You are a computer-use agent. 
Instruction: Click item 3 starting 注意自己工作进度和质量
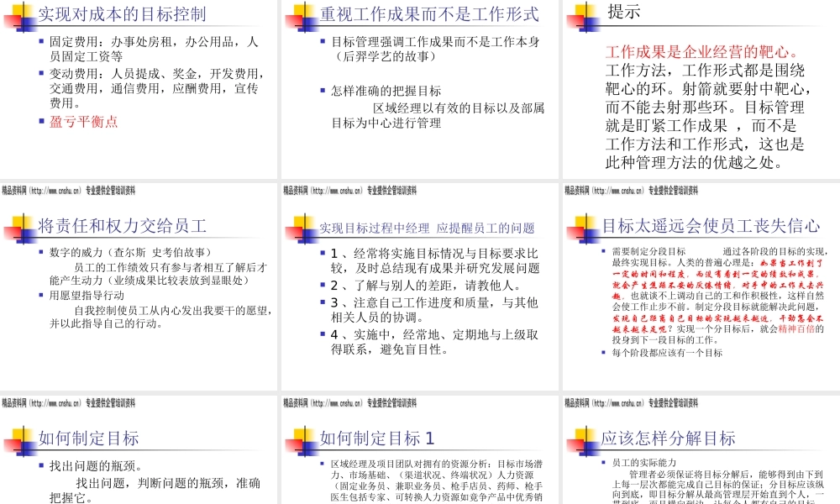pyautogui.click(x=434, y=310)
